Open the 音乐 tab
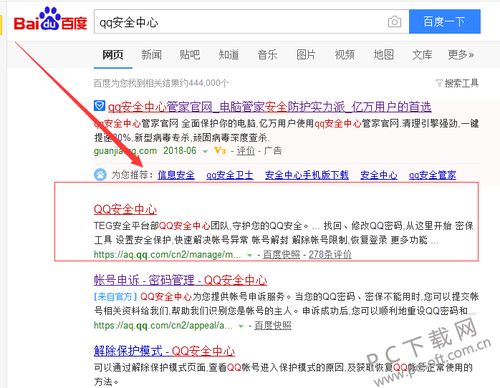Screen dimensions: 500x388 (x=267, y=54)
